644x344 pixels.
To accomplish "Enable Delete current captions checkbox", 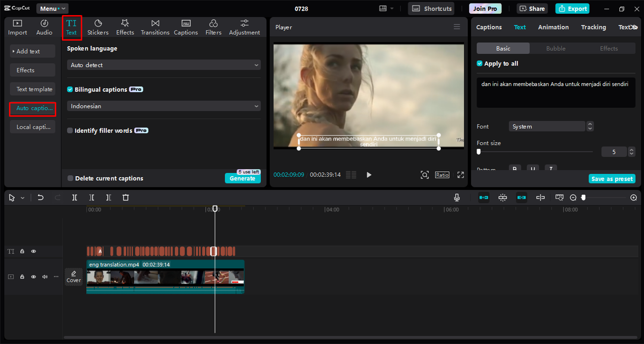I will click(70, 178).
